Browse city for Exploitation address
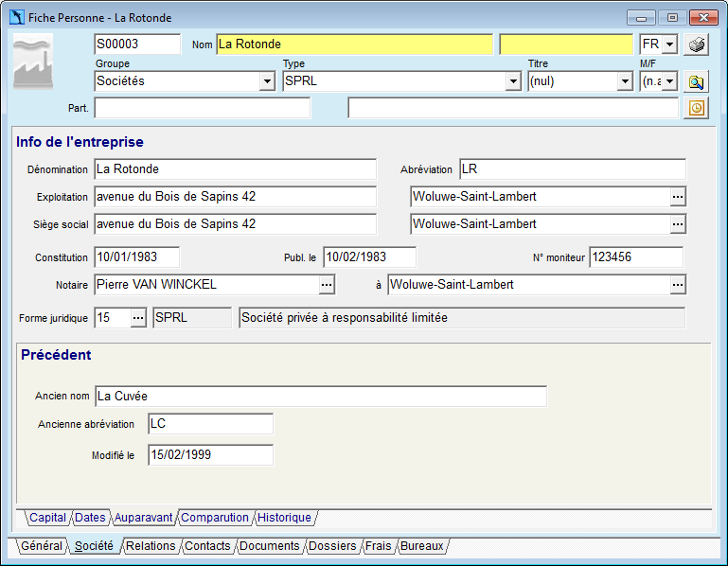 pyautogui.click(x=678, y=197)
